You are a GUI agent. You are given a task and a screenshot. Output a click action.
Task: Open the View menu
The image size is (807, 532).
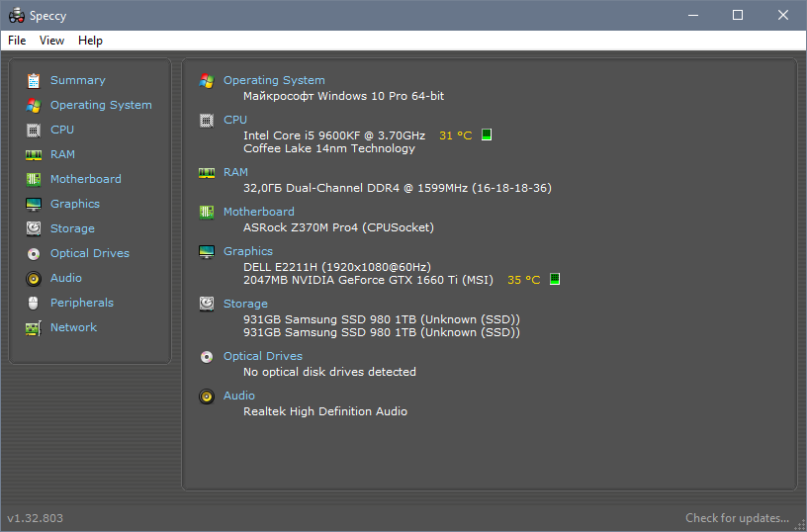[52, 41]
